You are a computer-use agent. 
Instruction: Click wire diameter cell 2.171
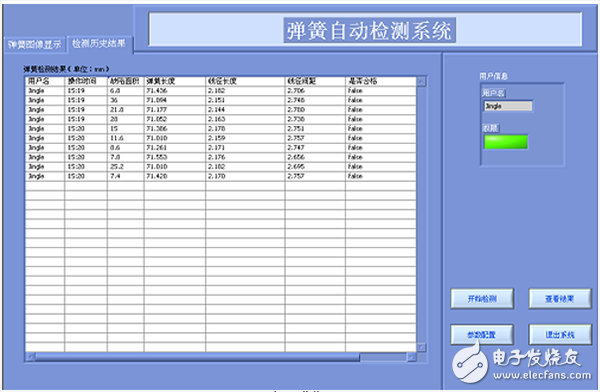(245, 147)
